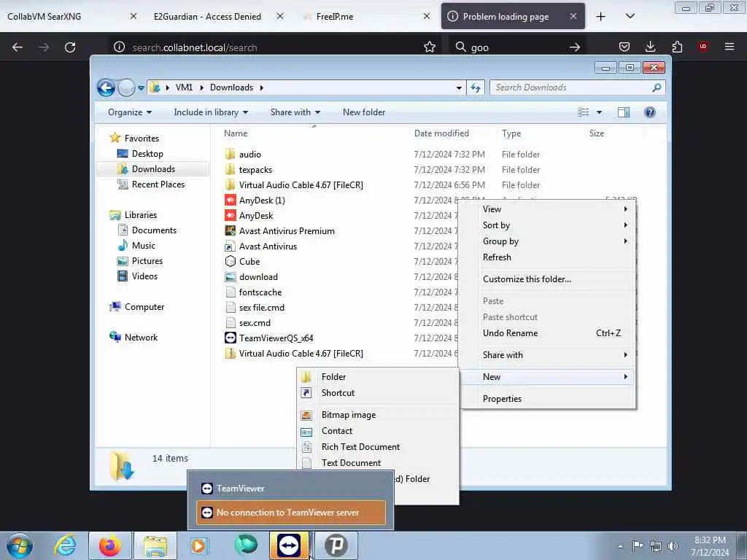
Task: Create a new Contact
Action: (377, 431)
